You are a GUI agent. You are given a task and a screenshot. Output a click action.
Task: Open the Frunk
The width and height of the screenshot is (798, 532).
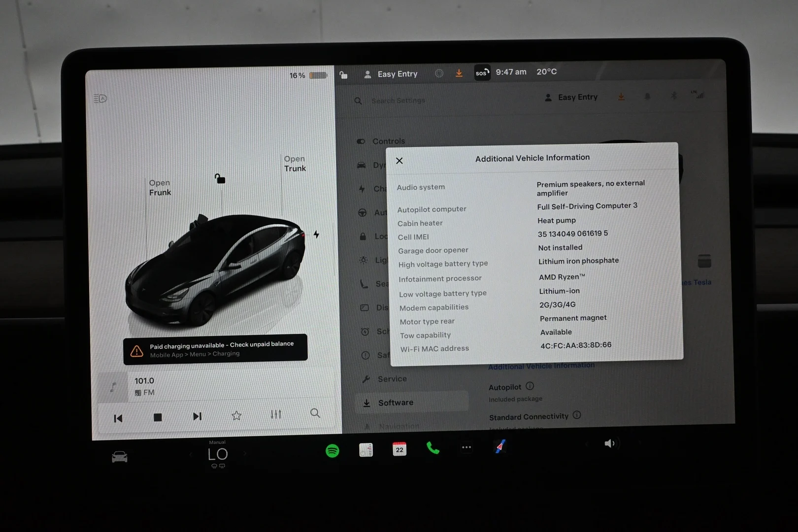[x=160, y=188]
